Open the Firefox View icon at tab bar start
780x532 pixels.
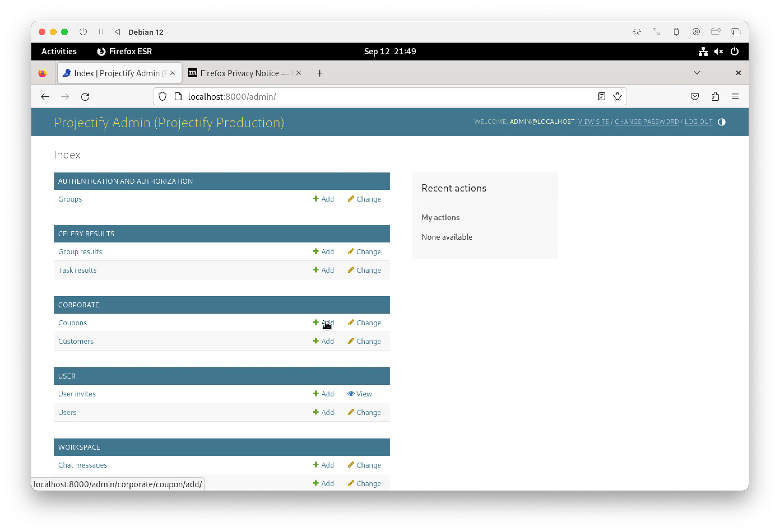[42, 73]
